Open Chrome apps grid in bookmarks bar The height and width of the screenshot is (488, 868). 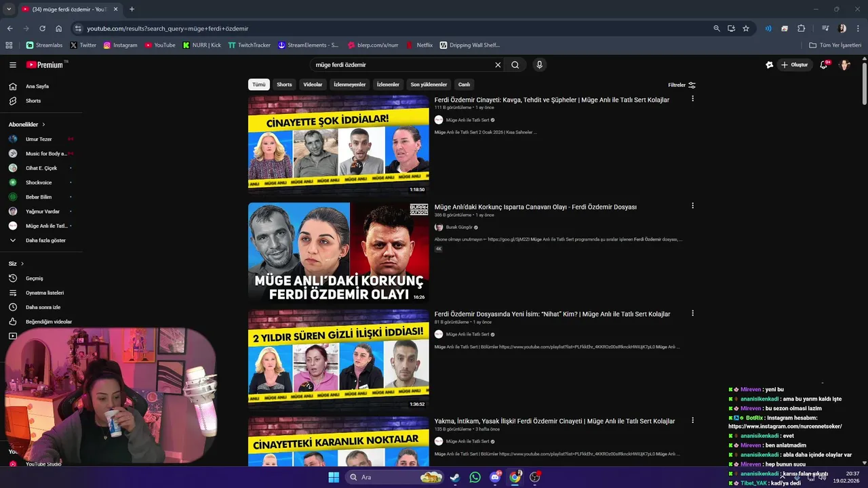click(9, 45)
